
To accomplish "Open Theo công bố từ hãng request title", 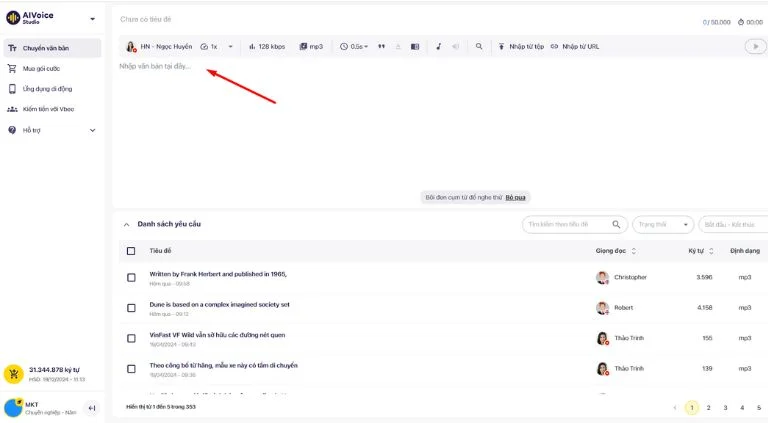I will pos(223,365).
